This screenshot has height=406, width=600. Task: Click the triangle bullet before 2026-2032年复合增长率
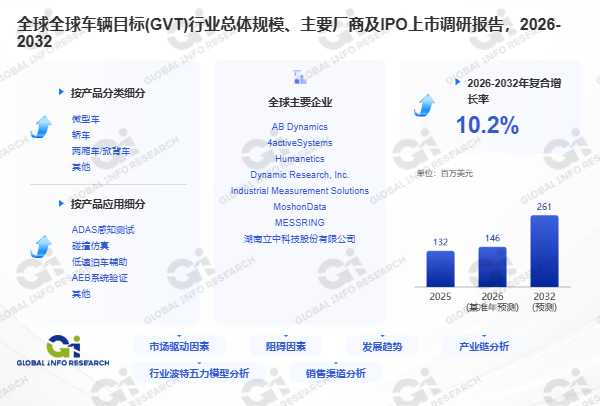(457, 82)
